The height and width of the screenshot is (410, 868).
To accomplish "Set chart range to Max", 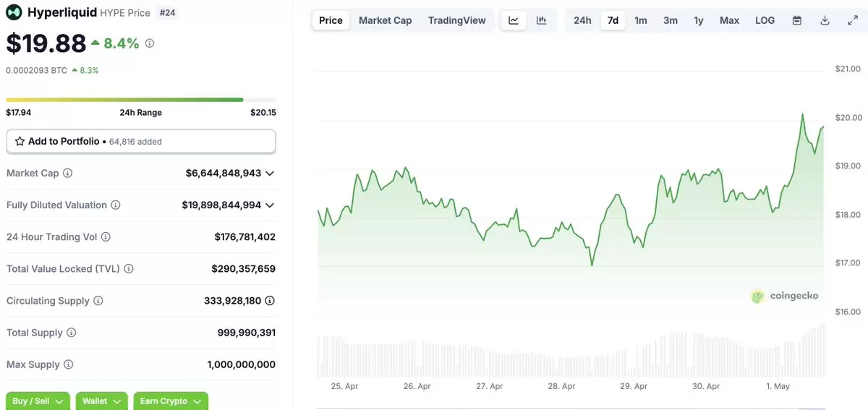I will [729, 20].
